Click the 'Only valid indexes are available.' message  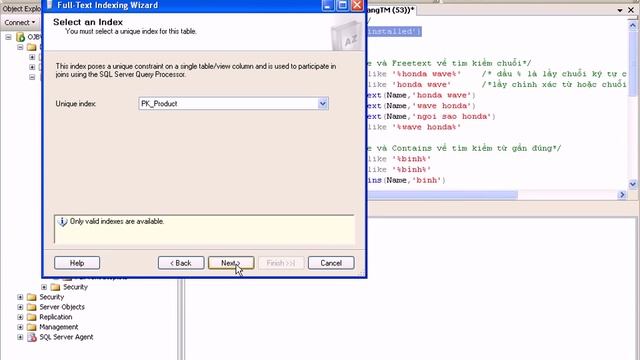tap(117, 221)
